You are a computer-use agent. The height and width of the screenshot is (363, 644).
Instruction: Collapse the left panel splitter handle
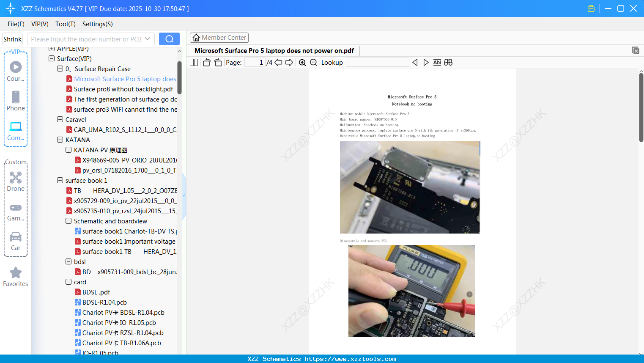tap(184, 196)
